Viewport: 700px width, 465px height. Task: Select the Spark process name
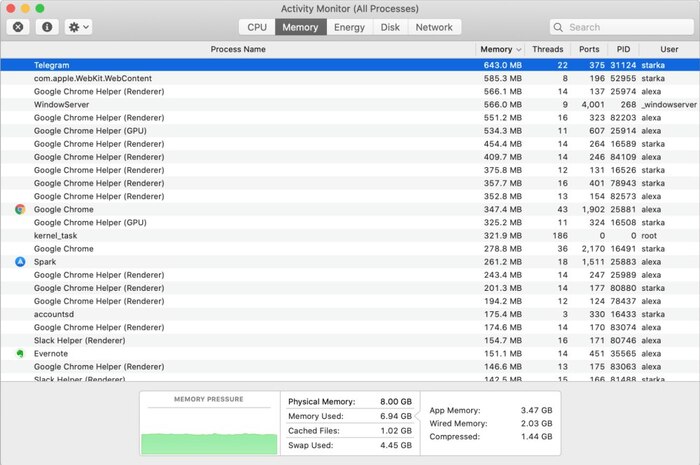coord(45,262)
